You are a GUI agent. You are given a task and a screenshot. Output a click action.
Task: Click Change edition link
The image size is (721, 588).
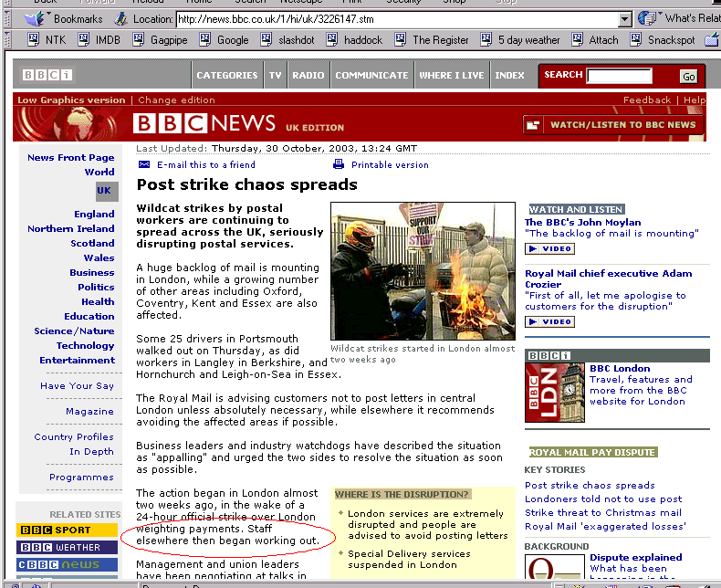176,100
